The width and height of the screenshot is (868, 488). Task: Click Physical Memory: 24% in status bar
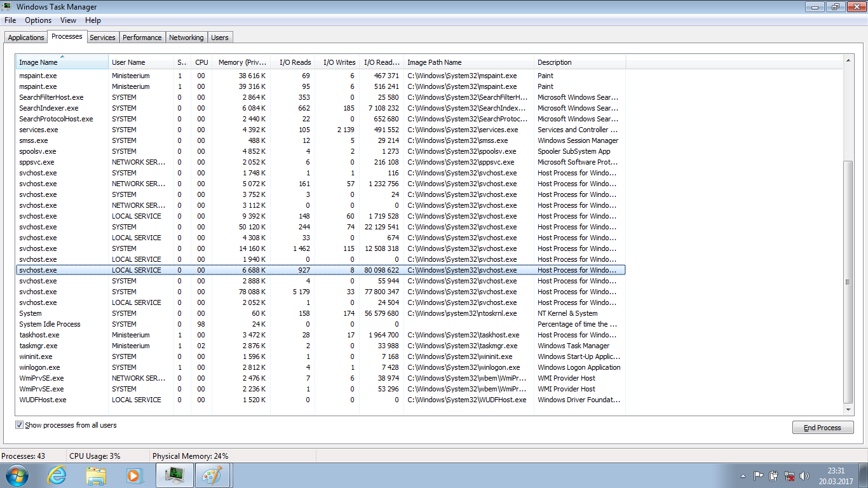[190, 456]
